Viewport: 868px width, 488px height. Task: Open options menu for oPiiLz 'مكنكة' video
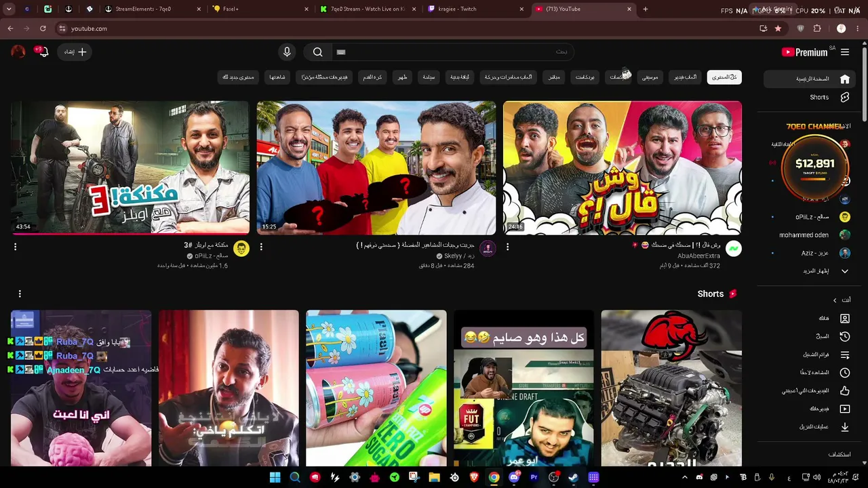pos(15,247)
